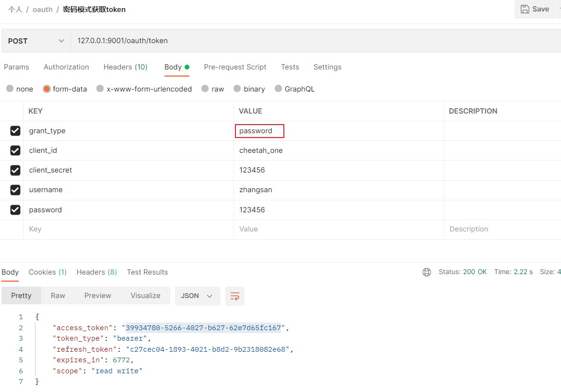Click the grant_type key cell
The width and height of the screenshot is (561, 392).
pyautogui.click(x=129, y=131)
